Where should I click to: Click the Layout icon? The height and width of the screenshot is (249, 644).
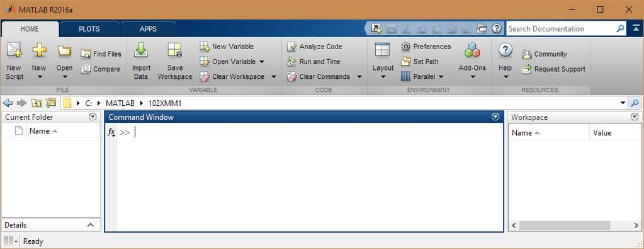tap(382, 50)
